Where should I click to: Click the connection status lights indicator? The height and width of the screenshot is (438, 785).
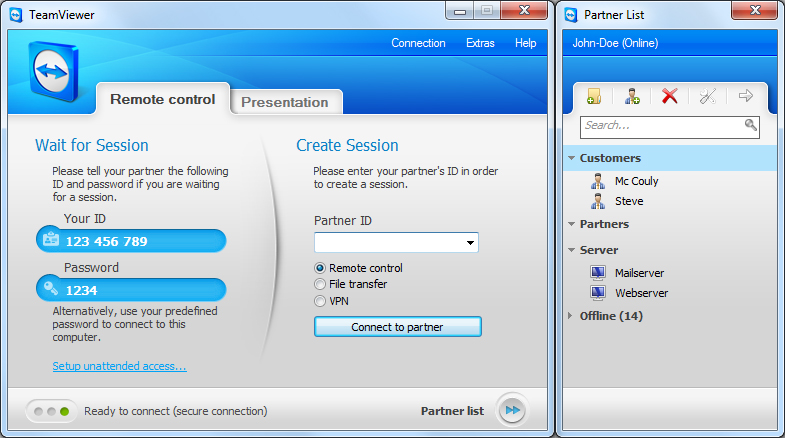point(51,411)
